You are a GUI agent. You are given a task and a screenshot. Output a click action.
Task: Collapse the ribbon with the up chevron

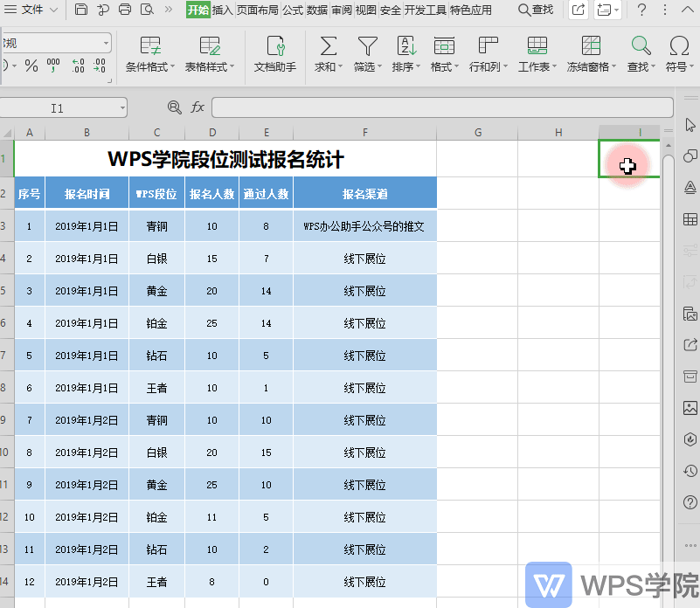pos(688,10)
